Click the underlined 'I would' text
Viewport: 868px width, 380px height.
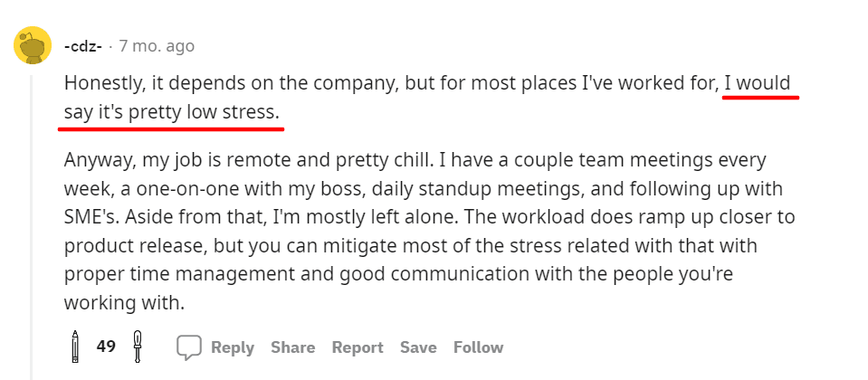point(758,84)
